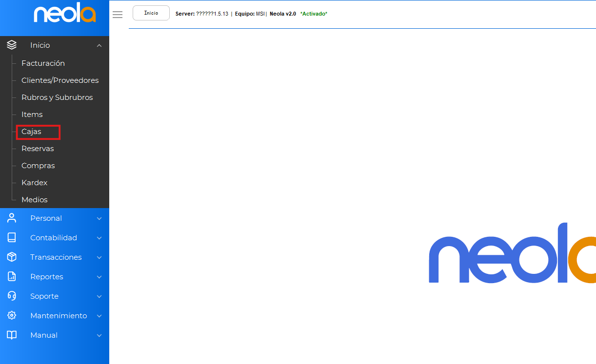Viewport: 596px width, 364px height.
Task: Click the neola logo in sidebar header
Action: [64, 15]
